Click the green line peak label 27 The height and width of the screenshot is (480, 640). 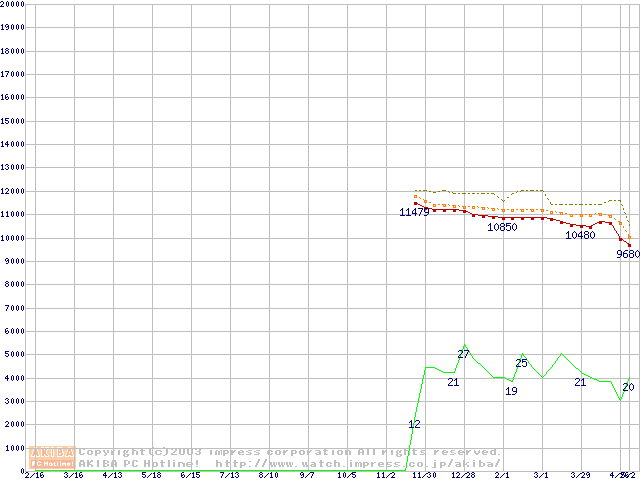tap(463, 354)
